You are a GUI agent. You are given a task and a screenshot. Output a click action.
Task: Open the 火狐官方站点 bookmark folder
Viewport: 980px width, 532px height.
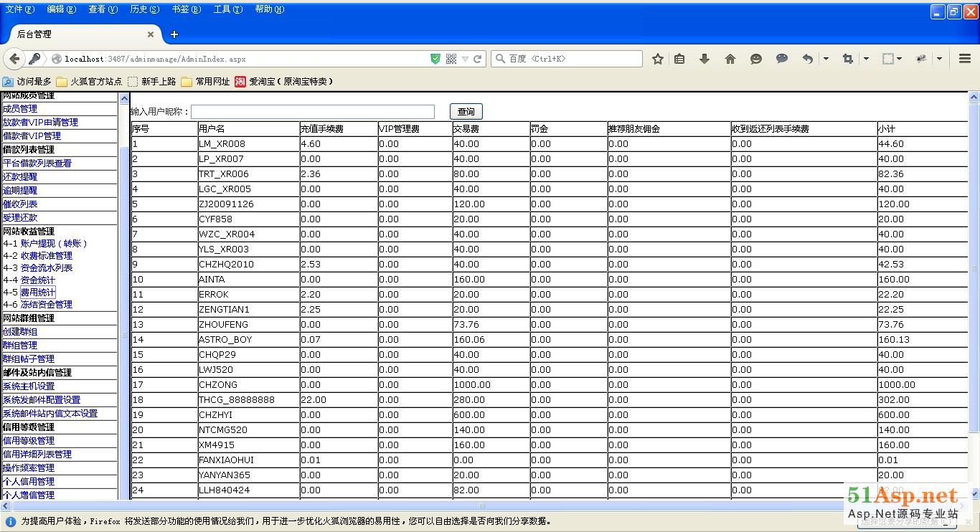[x=89, y=82]
